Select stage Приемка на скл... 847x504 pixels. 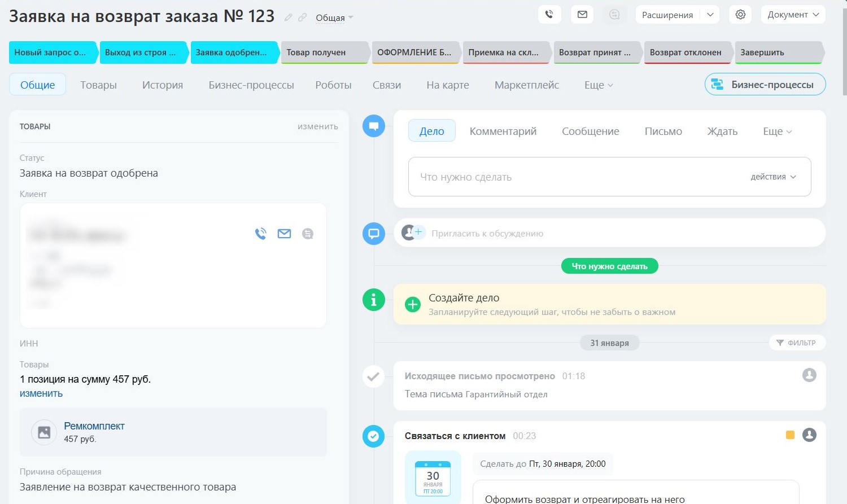pyautogui.click(x=507, y=52)
